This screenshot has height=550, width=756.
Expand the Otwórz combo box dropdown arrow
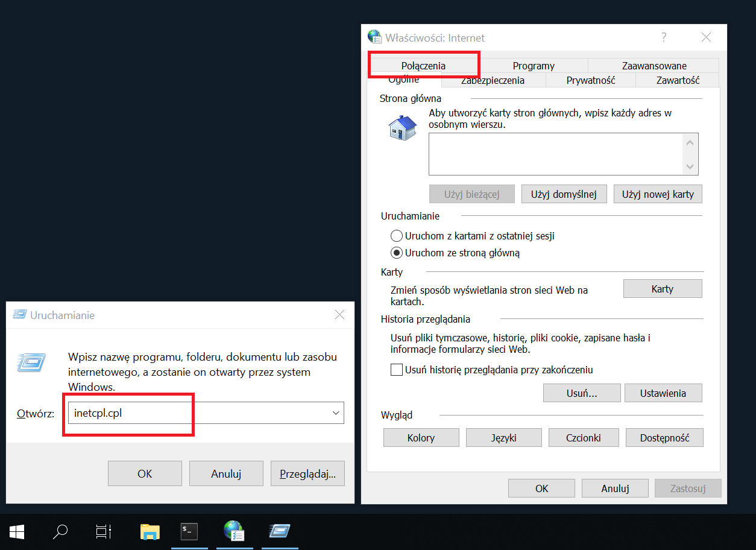335,413
